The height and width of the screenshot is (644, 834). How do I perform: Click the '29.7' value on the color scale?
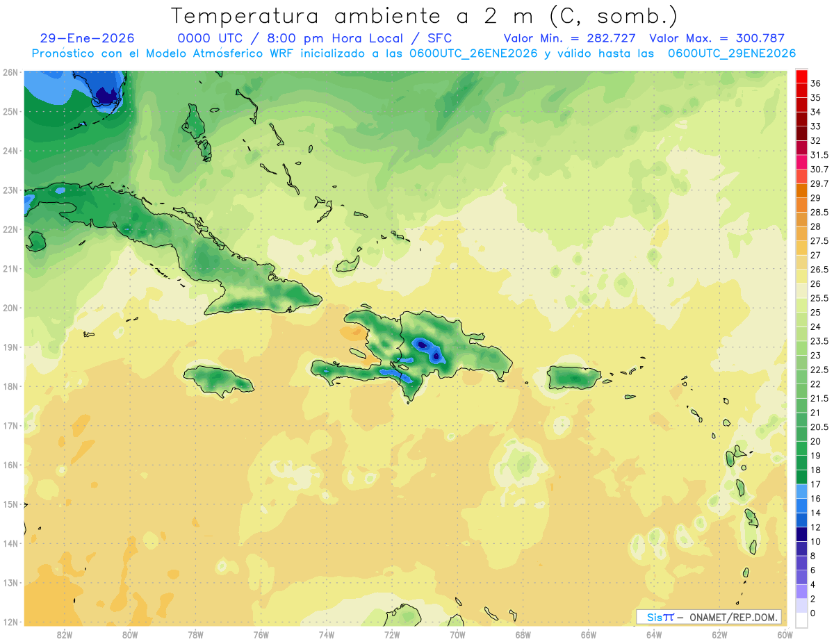tap(819, 183)
